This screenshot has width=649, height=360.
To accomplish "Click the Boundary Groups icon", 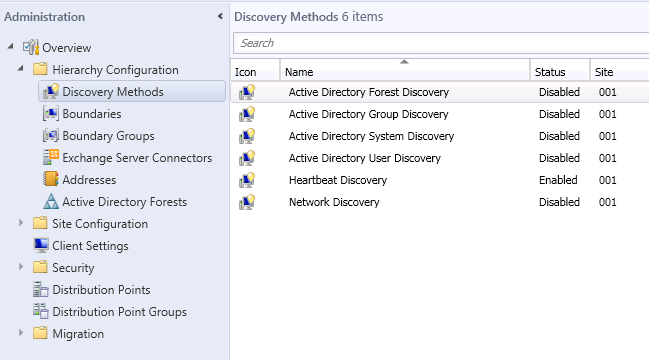I will [50, 135].
